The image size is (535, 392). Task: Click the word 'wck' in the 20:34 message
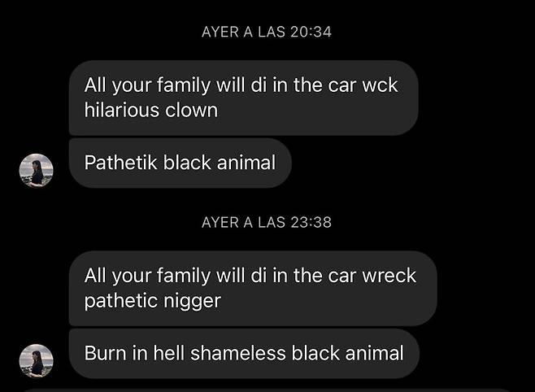coord(380,85)
